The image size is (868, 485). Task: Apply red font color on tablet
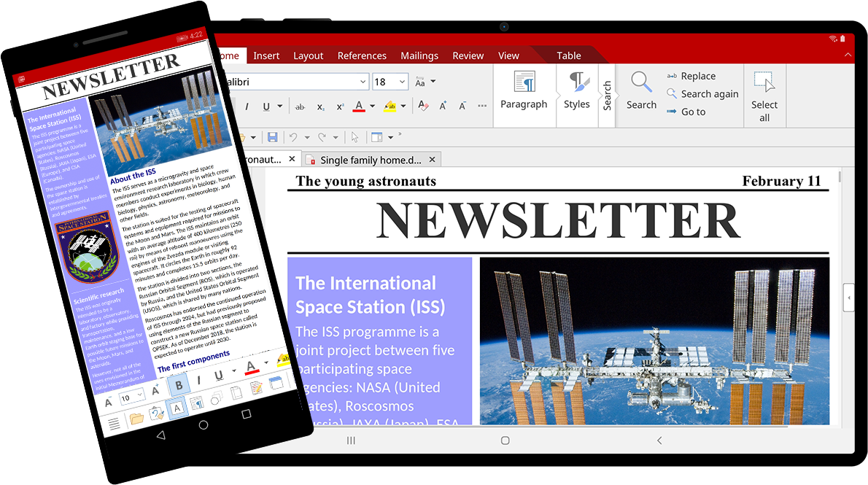[359, 106]
